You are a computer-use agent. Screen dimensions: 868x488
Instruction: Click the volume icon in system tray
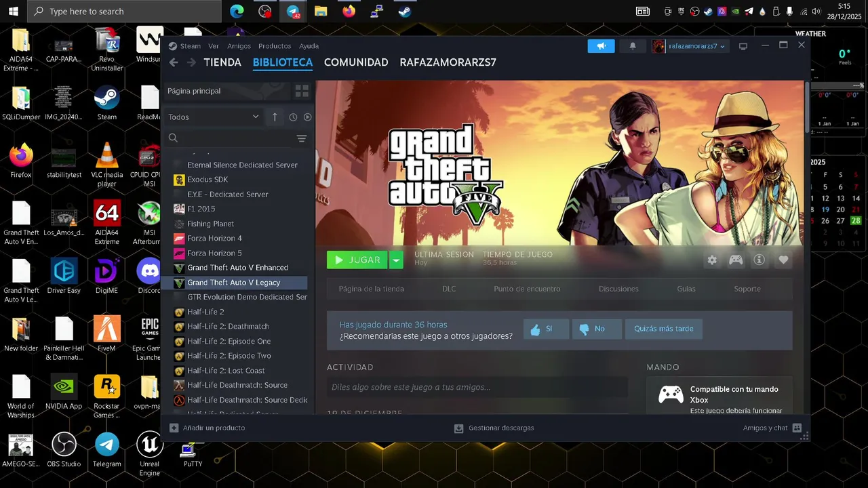(x=816, y=11)
